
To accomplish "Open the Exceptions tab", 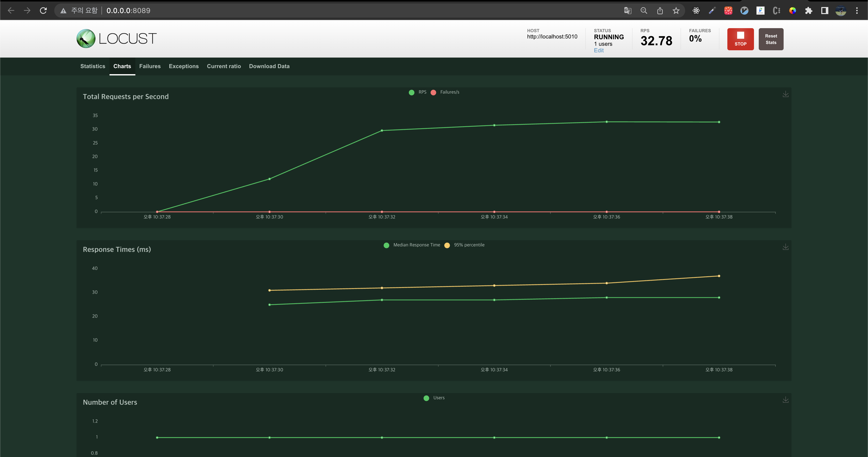I will tap(184, 66).
